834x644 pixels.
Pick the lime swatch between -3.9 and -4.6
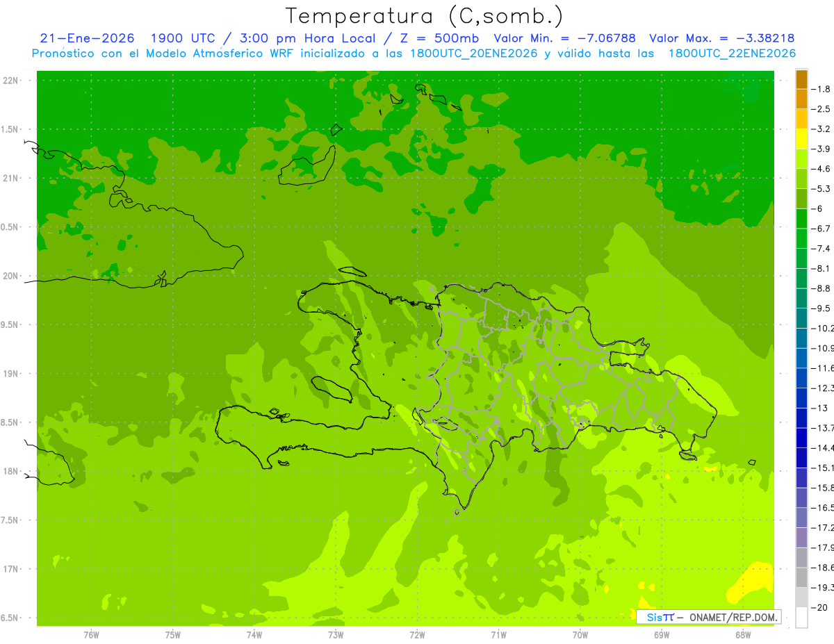pyautogui.click(x=801, y=159)
